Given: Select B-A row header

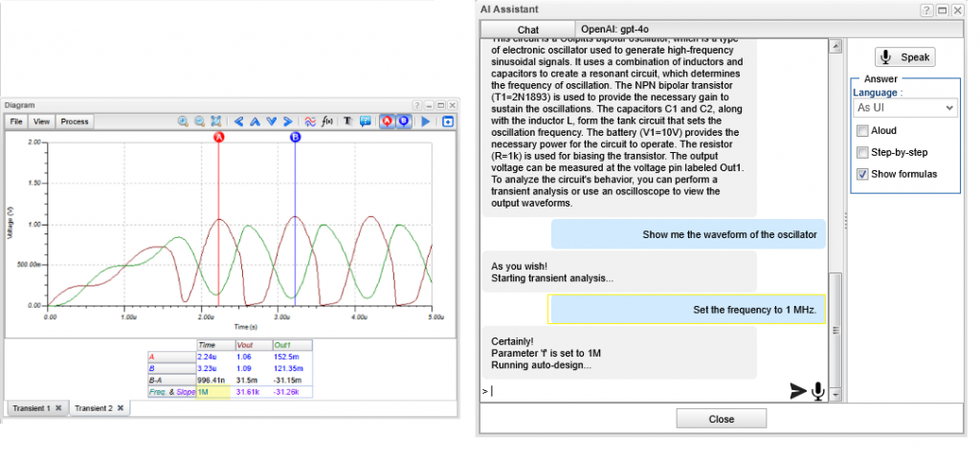Looking at the screenshot, I should point(170,380).
